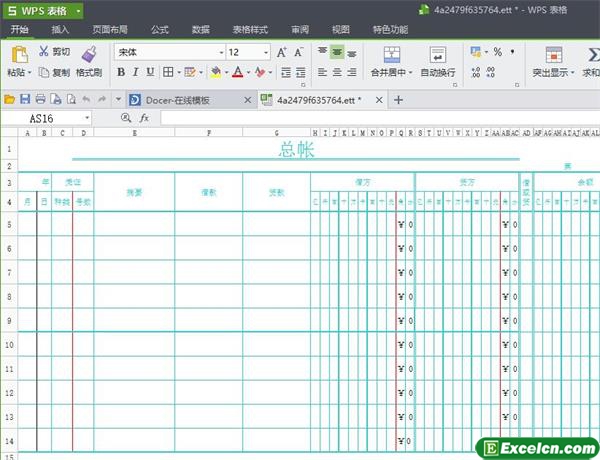Switch to the 视图 tab
Image resolution: width=600 pixels, height=460 pixels.
coord(341,29)
